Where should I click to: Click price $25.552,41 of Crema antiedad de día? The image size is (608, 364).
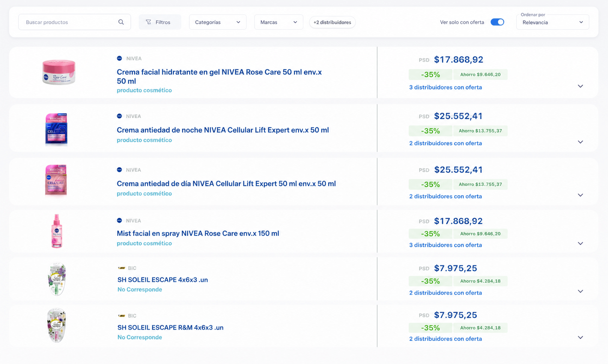458,170
